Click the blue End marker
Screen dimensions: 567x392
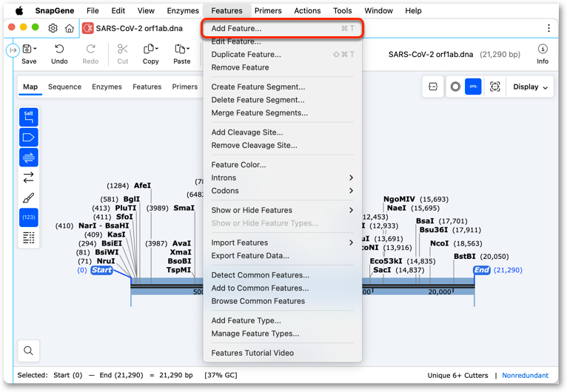click(482, 270)
